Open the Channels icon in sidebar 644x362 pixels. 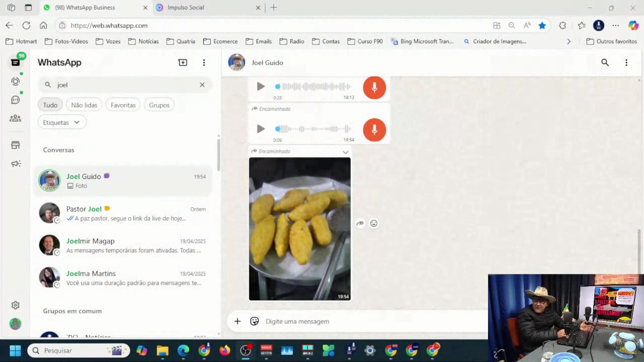pyautogui.click(x=16, y=100)
